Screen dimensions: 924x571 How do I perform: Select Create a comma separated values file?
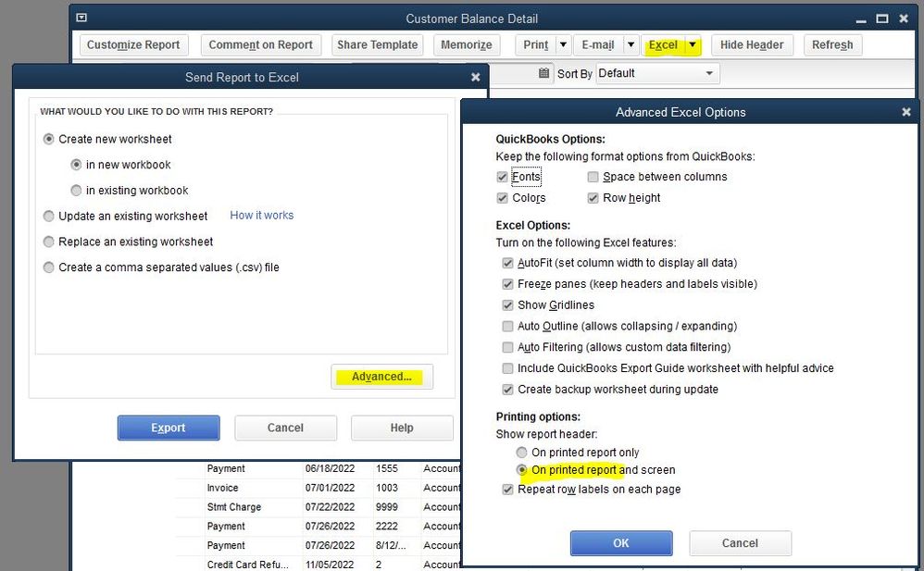coord(48,267)
